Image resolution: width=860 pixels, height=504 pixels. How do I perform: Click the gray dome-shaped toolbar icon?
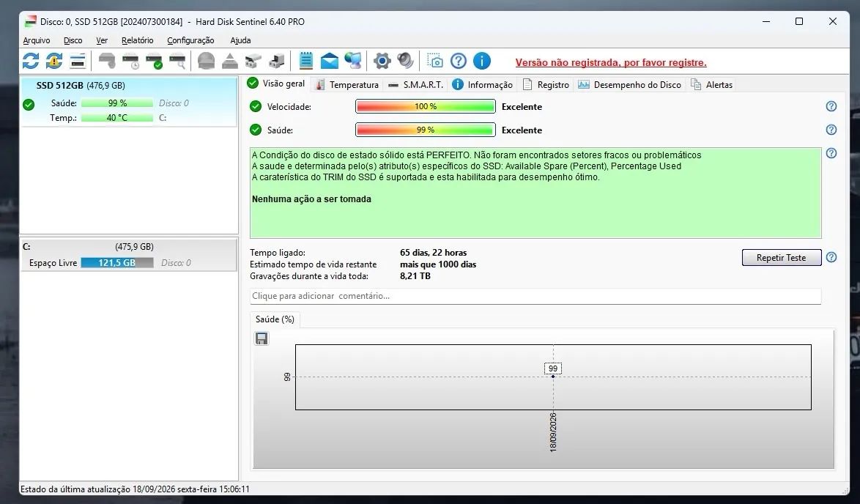(x=207, y=61)
